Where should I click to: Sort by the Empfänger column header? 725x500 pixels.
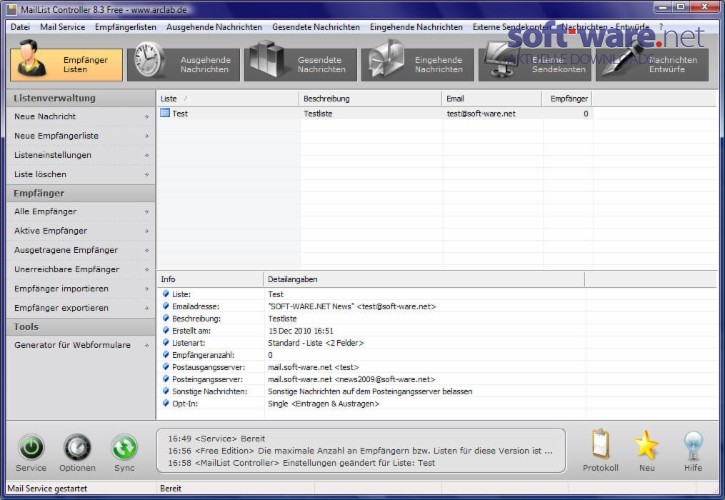coord(567,99)
